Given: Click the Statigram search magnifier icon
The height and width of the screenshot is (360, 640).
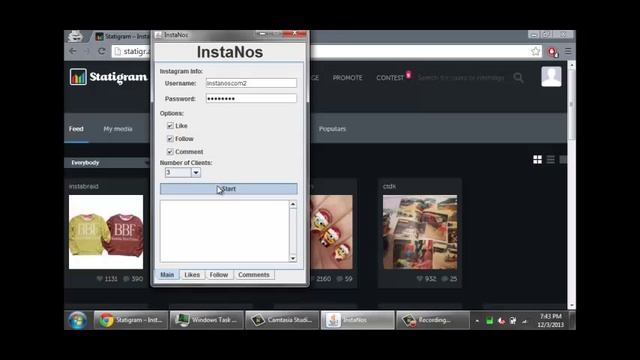Looking at the screenshot, I should [518, 78].
